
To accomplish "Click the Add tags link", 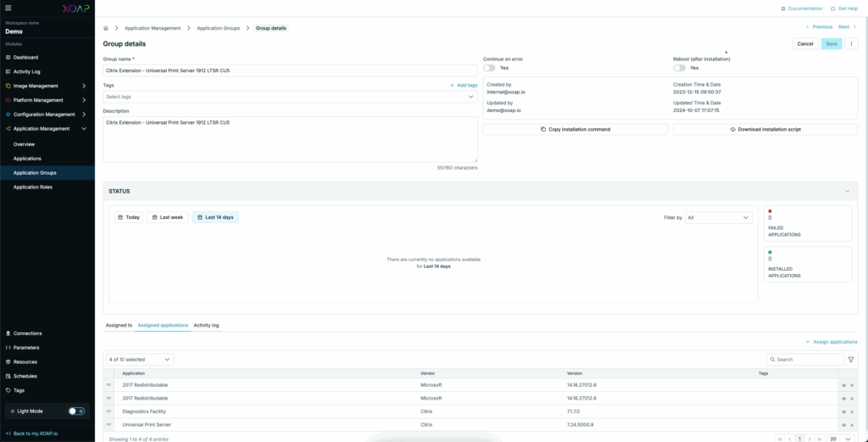I will point(464,86).
